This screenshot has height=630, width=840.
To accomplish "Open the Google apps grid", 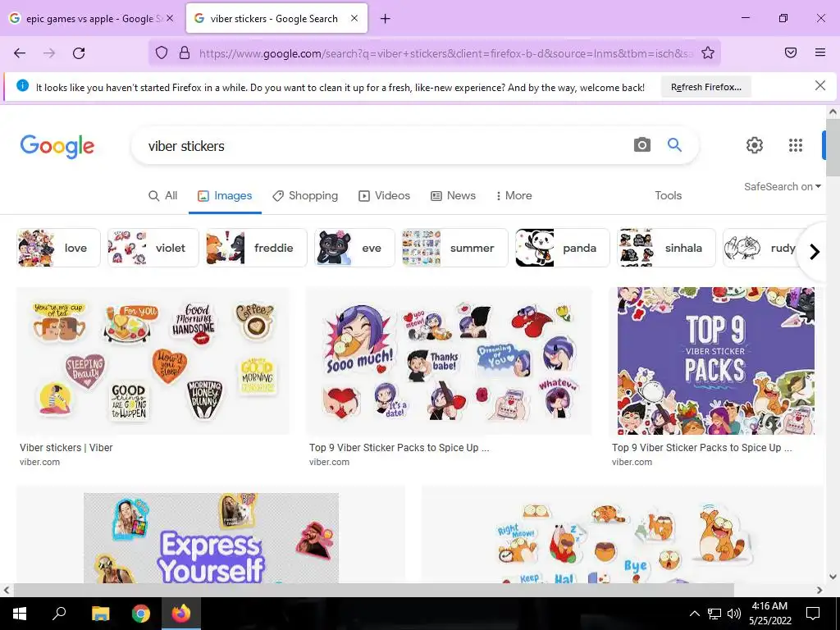I will click(796, 145).
